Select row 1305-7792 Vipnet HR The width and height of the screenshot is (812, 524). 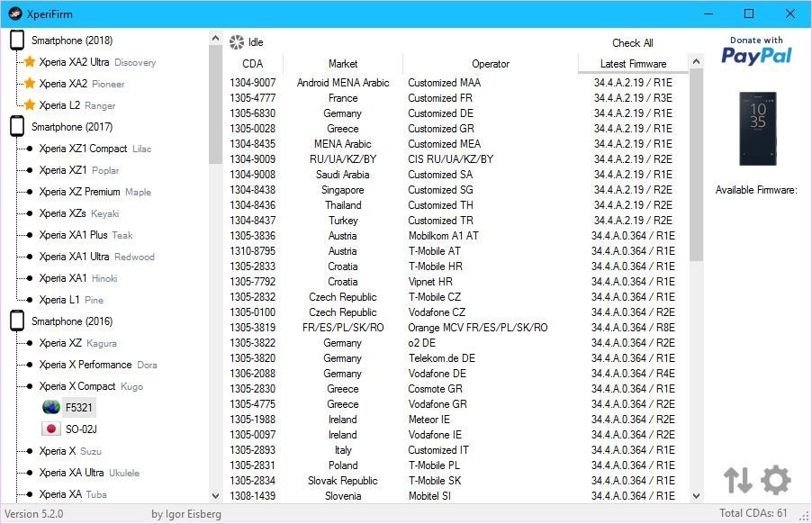(456, 282)
